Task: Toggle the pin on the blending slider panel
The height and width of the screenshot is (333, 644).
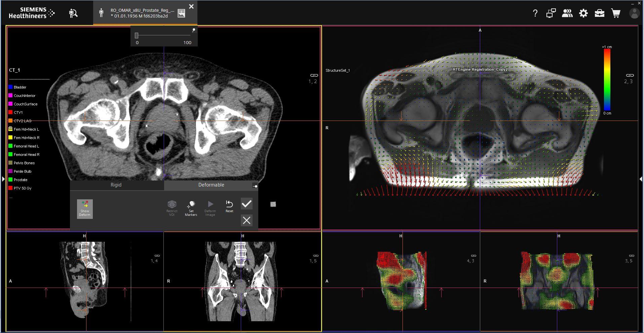Action: [x=194, y=30]
